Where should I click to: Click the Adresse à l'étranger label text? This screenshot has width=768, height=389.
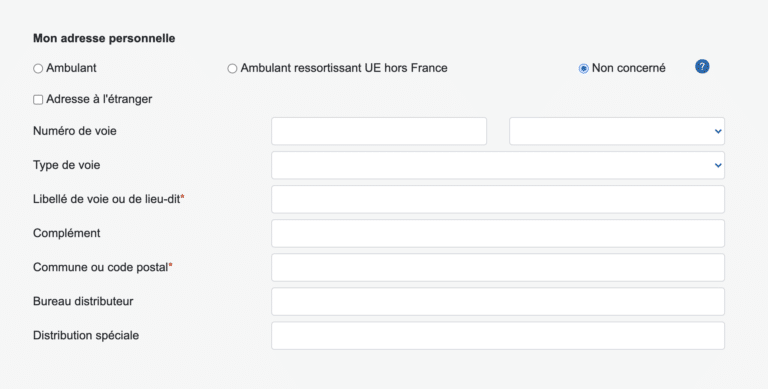[x=99, y=99]
